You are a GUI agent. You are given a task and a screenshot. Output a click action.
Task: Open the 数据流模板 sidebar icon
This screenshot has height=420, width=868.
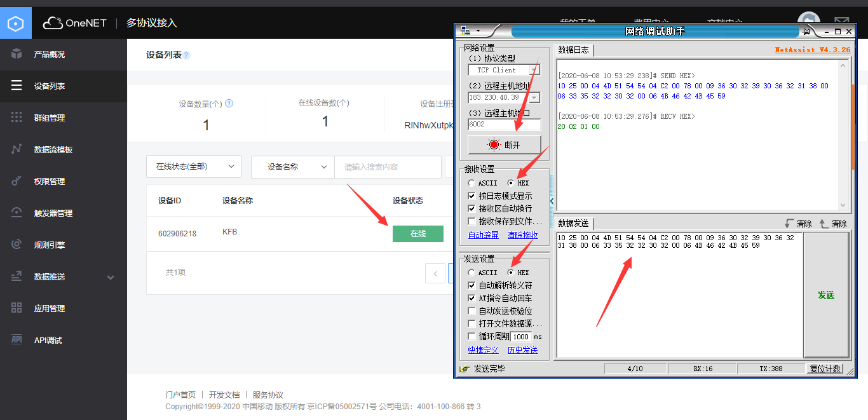(x=15, y=149)
